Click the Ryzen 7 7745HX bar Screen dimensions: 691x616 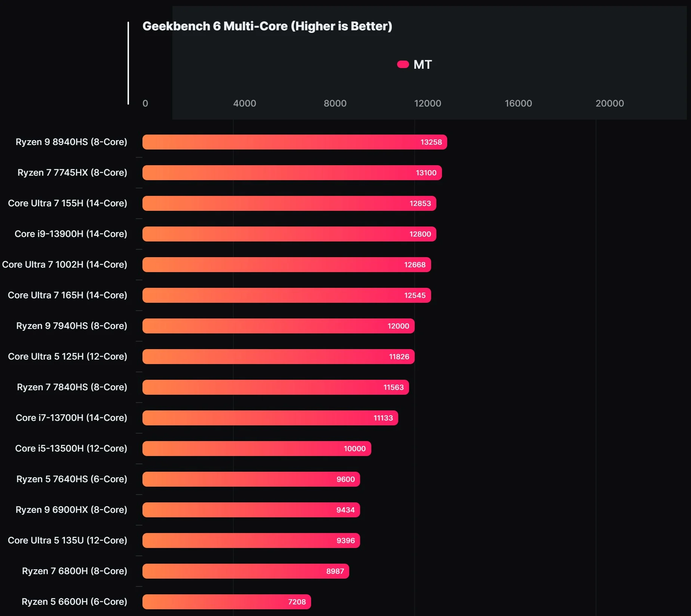pyautogui.click(x=292, y=173)
